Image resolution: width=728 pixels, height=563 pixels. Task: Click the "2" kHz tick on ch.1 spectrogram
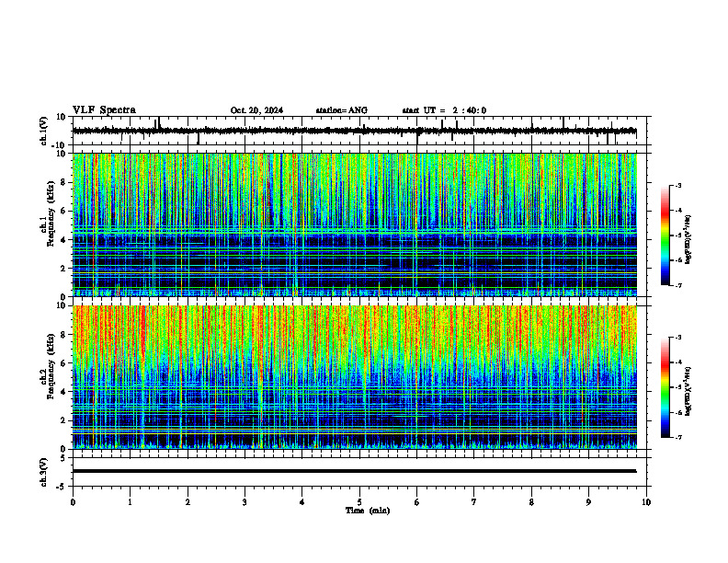63,269
